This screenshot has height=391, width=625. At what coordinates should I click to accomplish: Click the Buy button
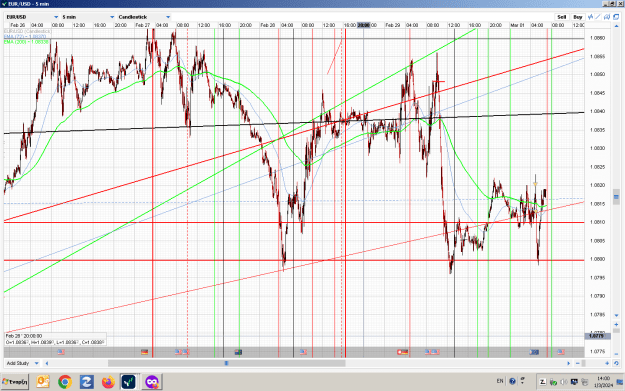[578, 17]
